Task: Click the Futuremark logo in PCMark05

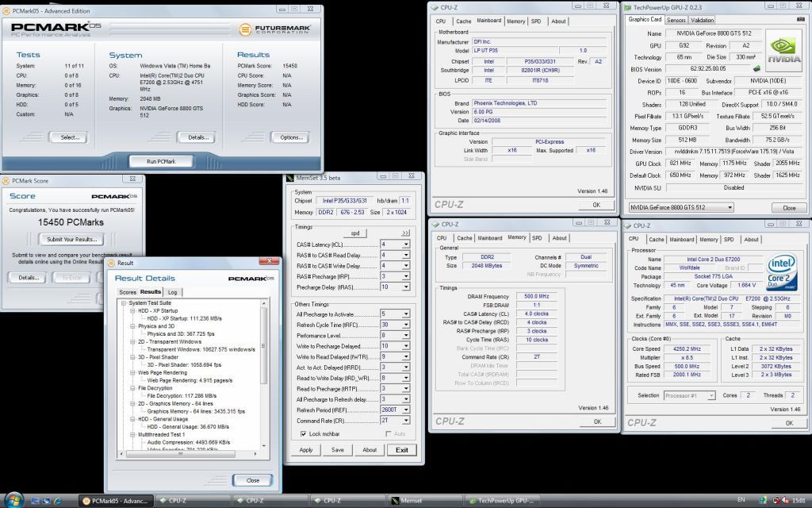Action: [x=274, y=29]
